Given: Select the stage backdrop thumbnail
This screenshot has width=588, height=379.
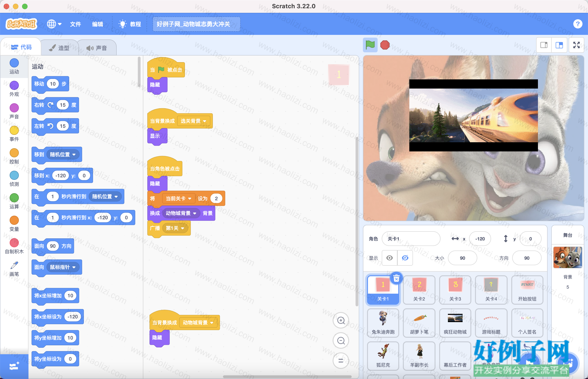Looking at the screenshot, I should pos(568,257).
